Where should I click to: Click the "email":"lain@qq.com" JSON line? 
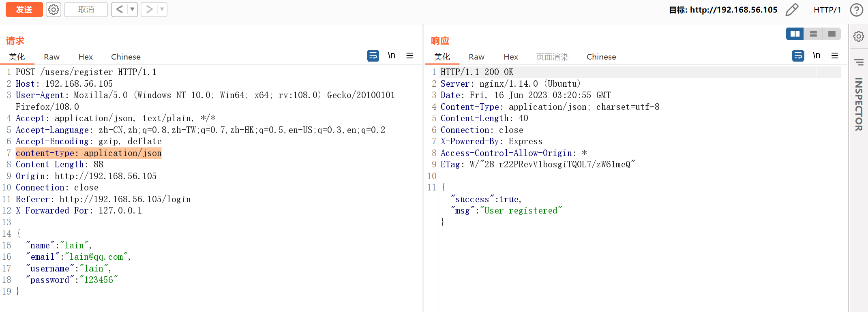78,257
